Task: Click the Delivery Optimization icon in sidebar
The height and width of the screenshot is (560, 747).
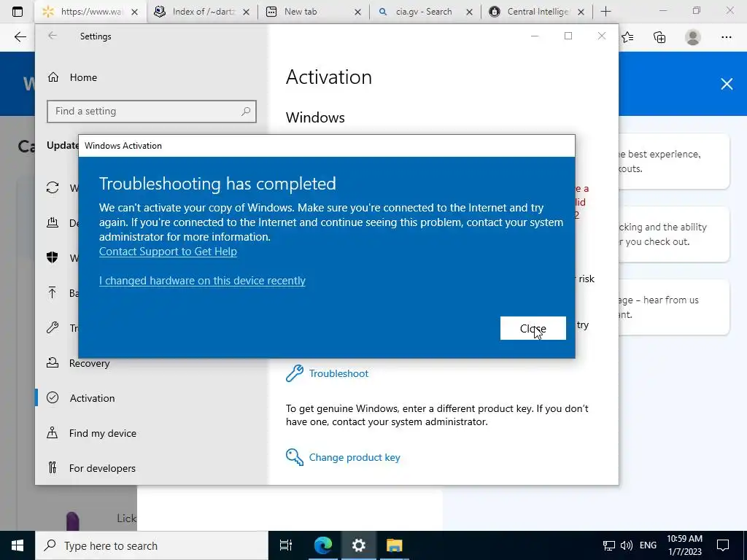Action: pyautogui.click(x=53, y=222)
